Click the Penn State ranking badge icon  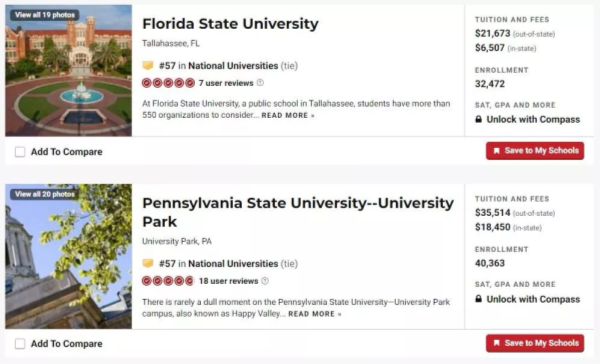coord(148,263)
